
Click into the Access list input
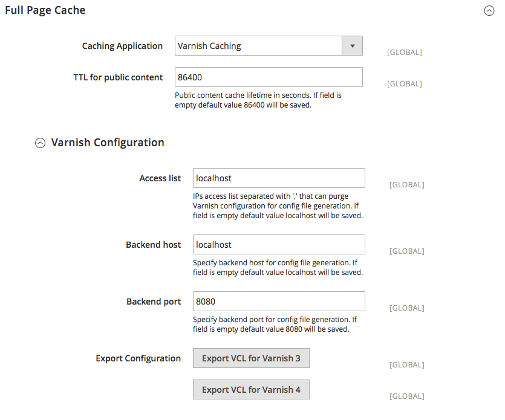point(279,178)
